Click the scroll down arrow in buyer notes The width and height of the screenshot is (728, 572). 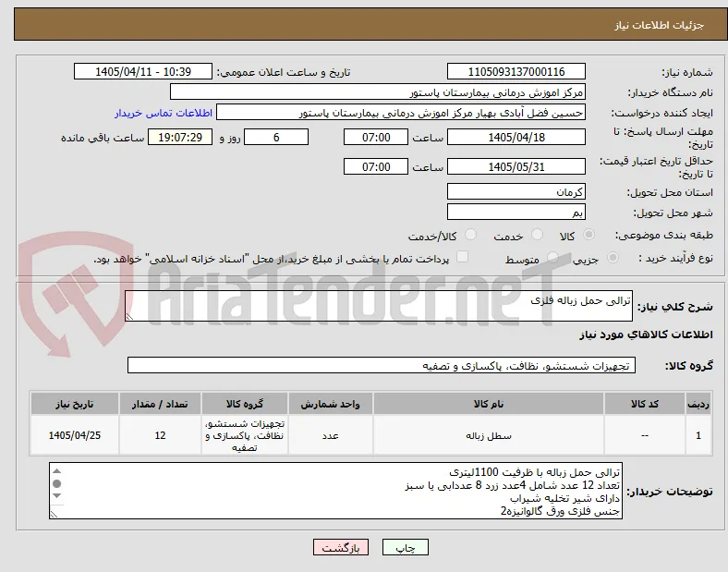[56, 496]
